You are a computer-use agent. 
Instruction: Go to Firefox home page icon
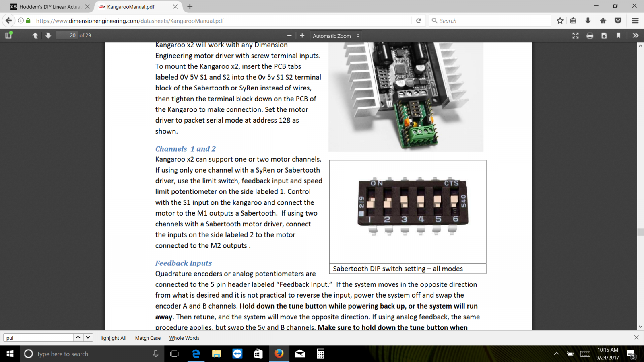pyautogui.click(x=603, y=21)
